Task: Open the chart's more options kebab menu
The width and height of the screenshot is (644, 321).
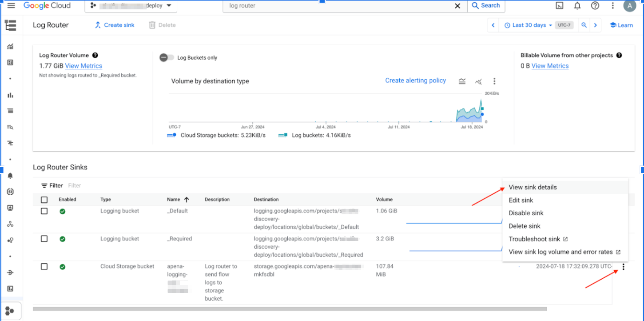Action: click(x=494, y=81)
